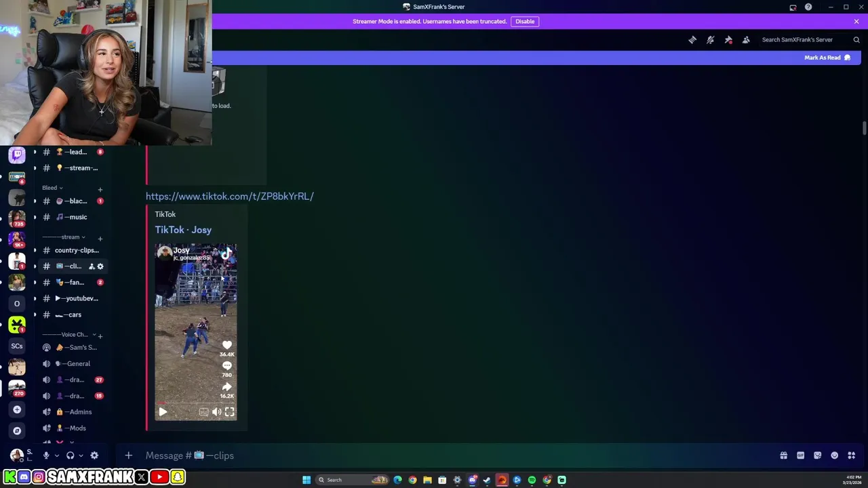
Task: Add a channel to Bleed category
Action: click(100, 189)
